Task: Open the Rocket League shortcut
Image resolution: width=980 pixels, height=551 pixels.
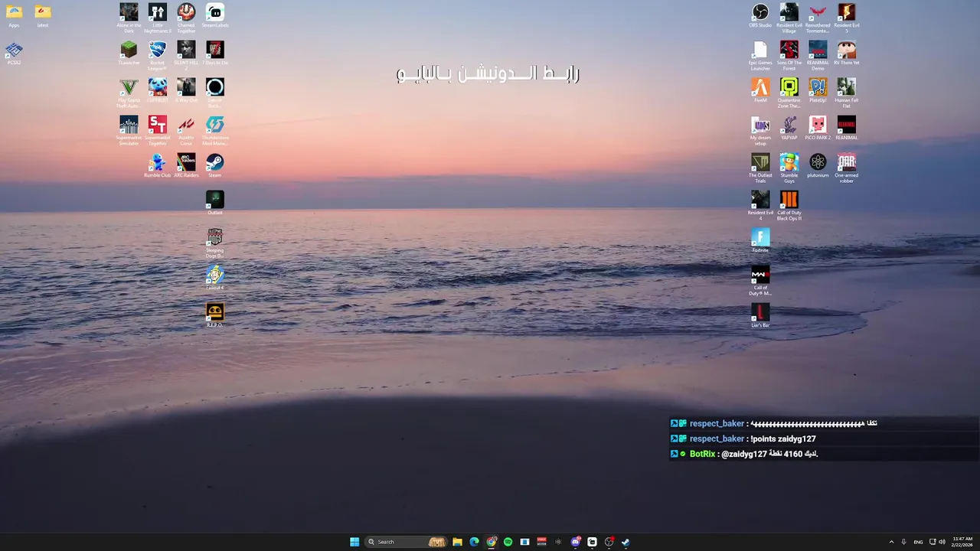Action: pyautogui.click(x=158, y=55)
